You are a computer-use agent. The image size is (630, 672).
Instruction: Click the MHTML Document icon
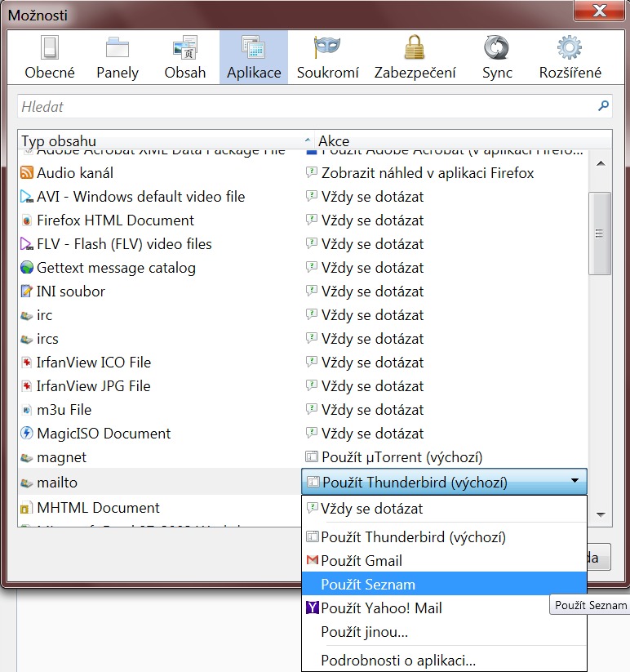[x=27, y=508]
